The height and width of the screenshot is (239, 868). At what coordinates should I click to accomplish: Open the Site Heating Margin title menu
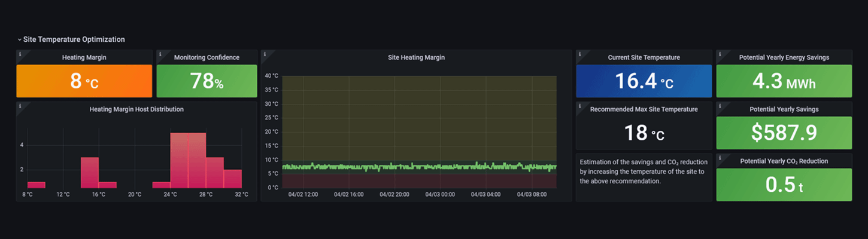(x=416, y=58)
